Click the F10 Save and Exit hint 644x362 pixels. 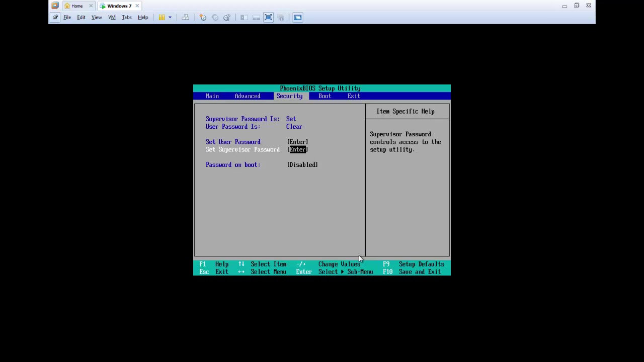(x=412, y=271)
